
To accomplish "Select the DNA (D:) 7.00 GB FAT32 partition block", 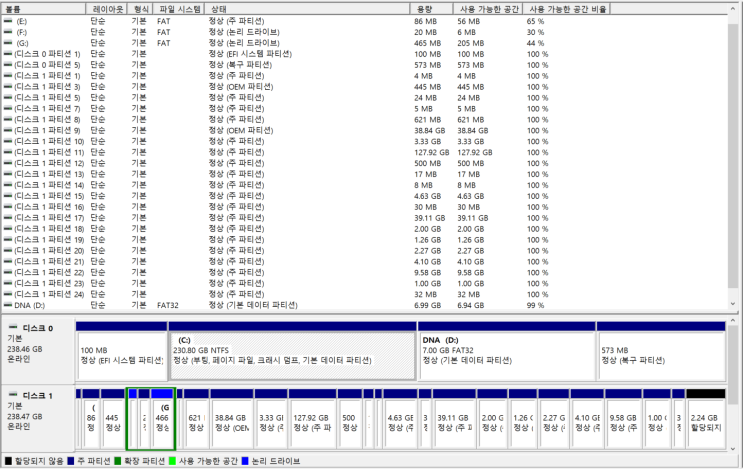I will [x=507, y=351].
